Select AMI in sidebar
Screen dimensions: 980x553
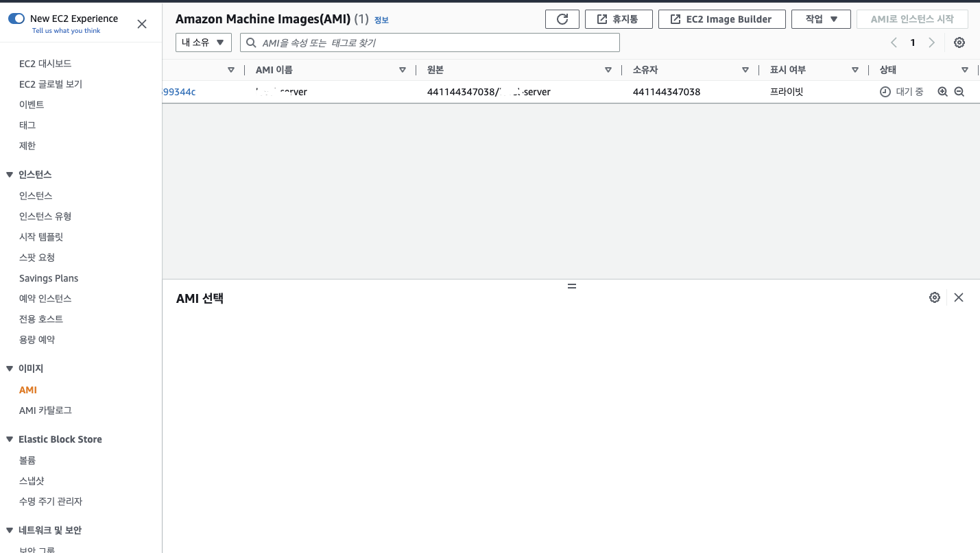click(x=28, y=390)
